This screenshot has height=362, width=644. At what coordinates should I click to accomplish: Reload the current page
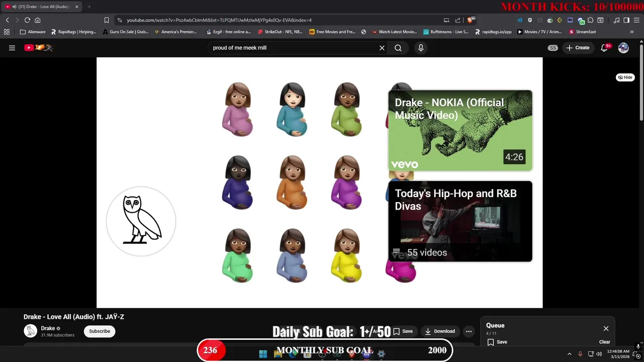pos(27,20)
